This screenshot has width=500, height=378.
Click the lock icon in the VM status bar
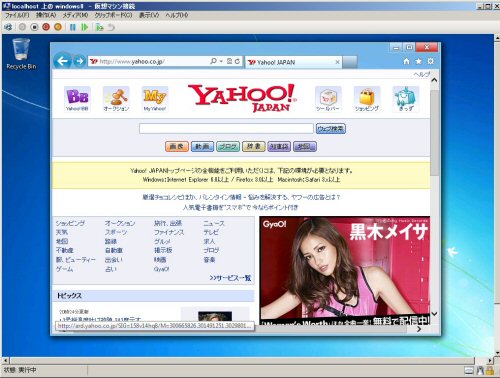tap(490, 370)
